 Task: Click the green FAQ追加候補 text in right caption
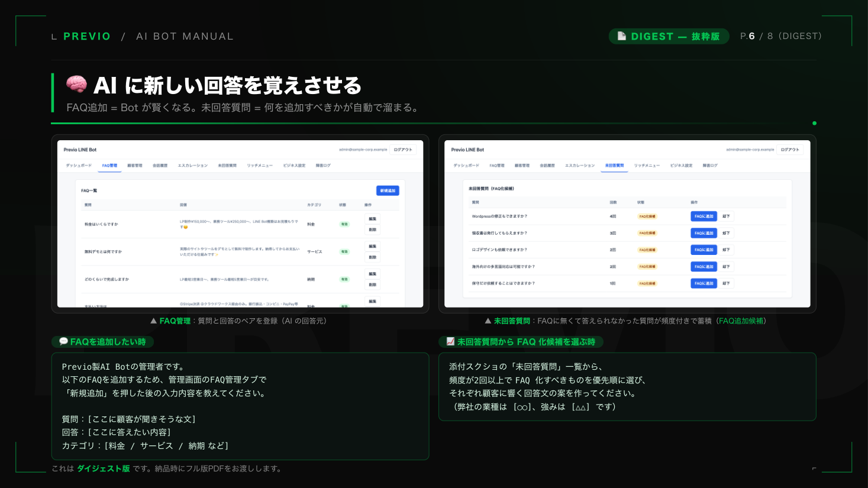tap(741, 321)
